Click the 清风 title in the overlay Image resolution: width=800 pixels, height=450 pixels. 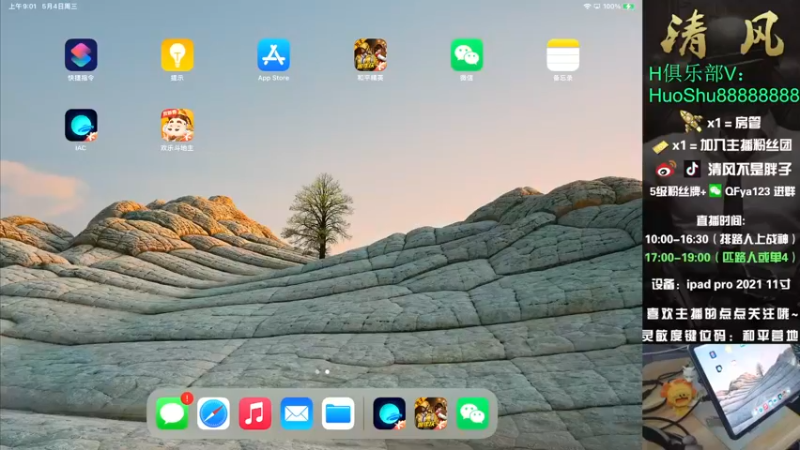coord(723,35)
